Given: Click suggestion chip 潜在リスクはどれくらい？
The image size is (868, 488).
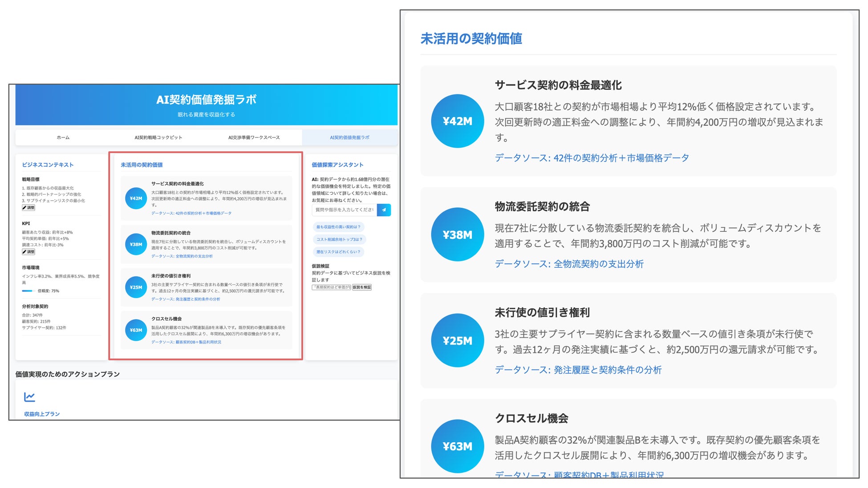Looking at the screenshot, I should pyautogui.click(x=338, y=252).
